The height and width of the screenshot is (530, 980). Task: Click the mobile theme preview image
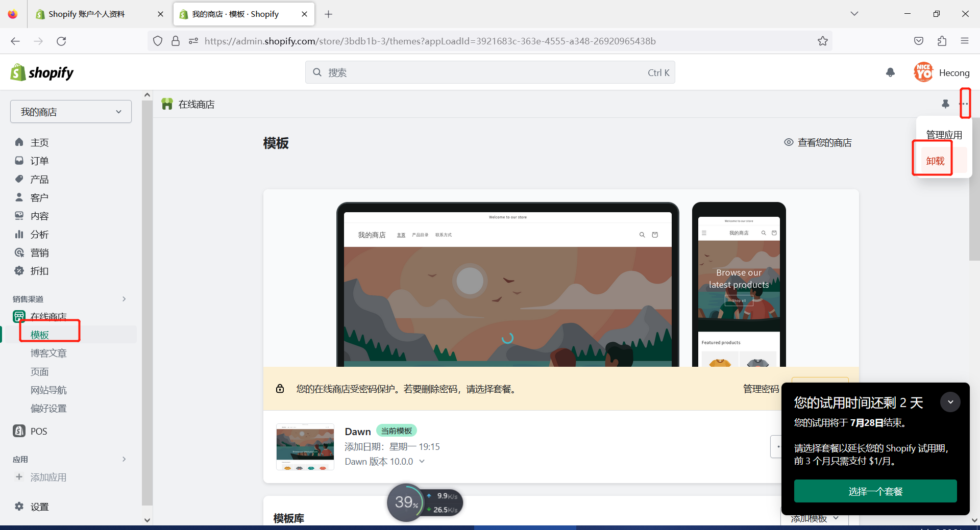(x=739, y=285)
